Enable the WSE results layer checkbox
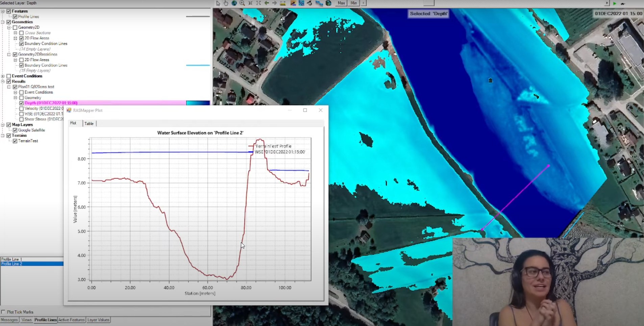644x326 pixels. [x=21, y=114]
